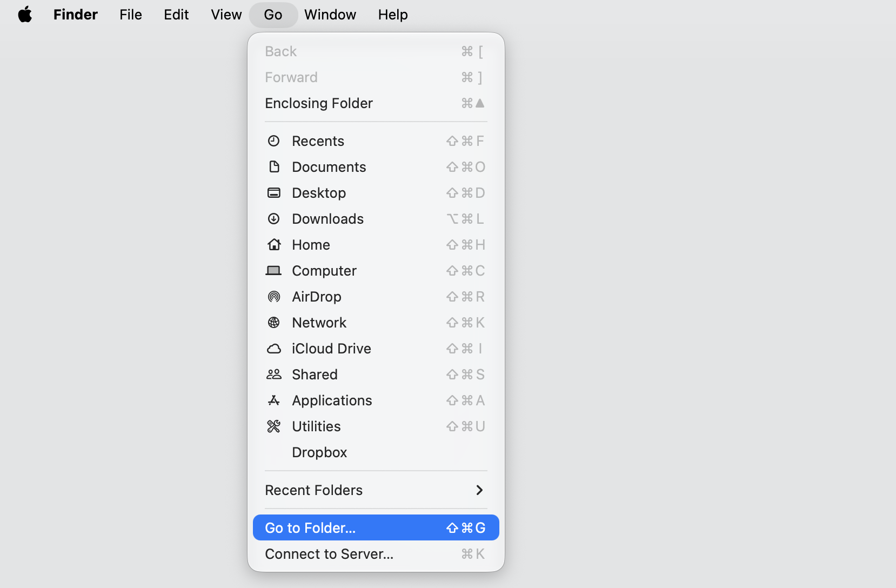The height and width of the screenshot is (588, 896).
Task: Click the Downloads arrow icon
Action: [x=274, y=219]
